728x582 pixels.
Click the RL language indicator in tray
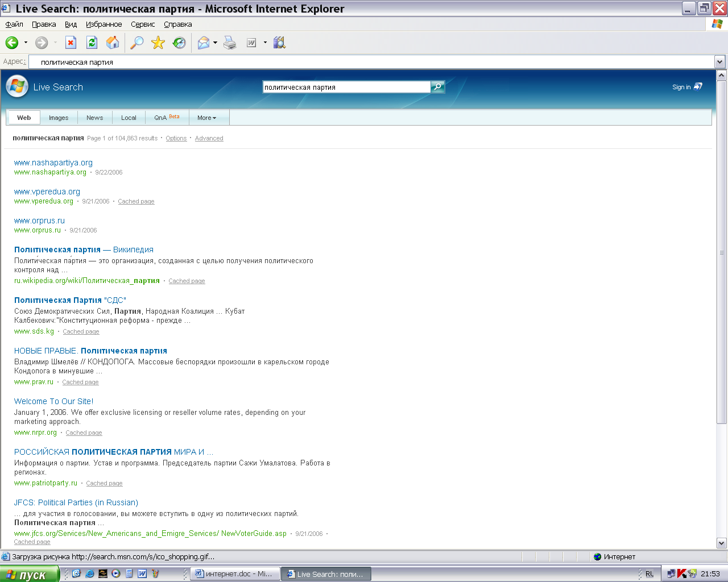(650, 574)
